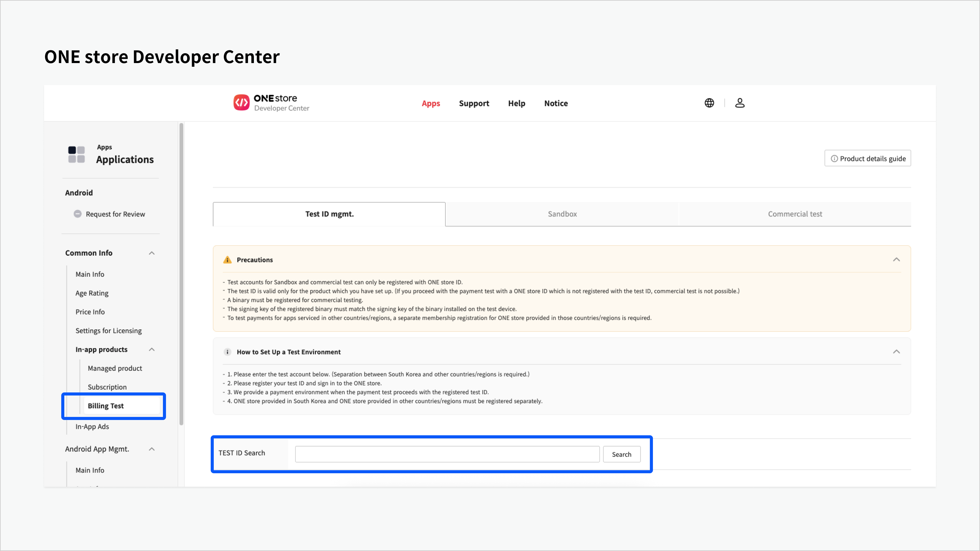Open the Support menu
This screenshot has width=980, height=551.
[x=474, y=103]
